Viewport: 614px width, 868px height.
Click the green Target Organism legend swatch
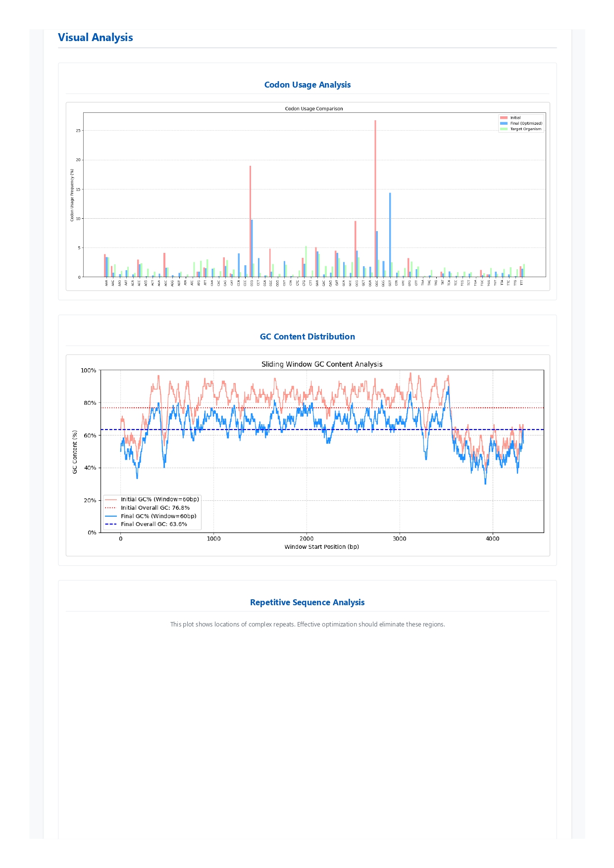pos(504,129)
